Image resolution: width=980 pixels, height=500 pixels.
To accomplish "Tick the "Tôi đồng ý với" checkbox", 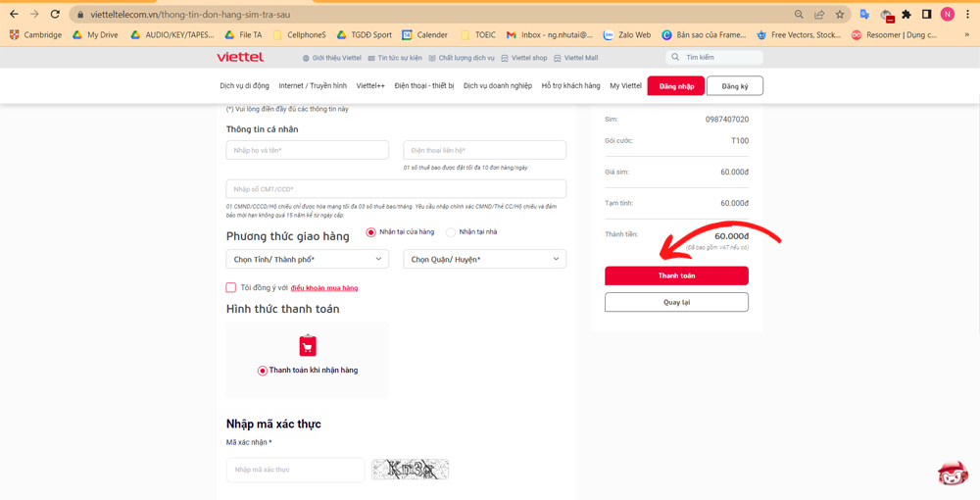I will [231, 288].
